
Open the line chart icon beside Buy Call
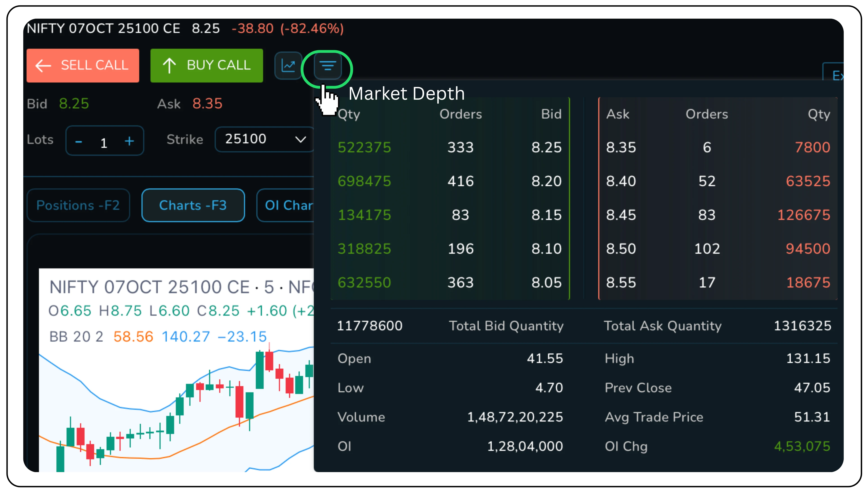[288, 65]
